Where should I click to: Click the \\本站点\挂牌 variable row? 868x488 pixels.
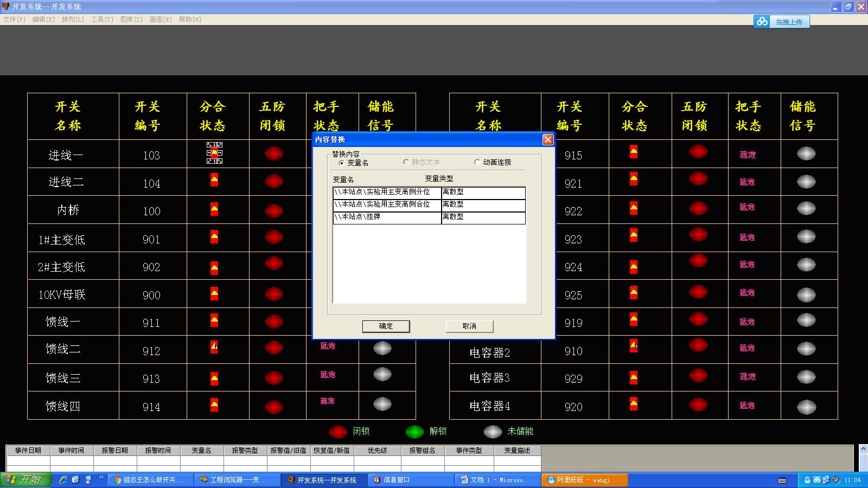(386, 217)
